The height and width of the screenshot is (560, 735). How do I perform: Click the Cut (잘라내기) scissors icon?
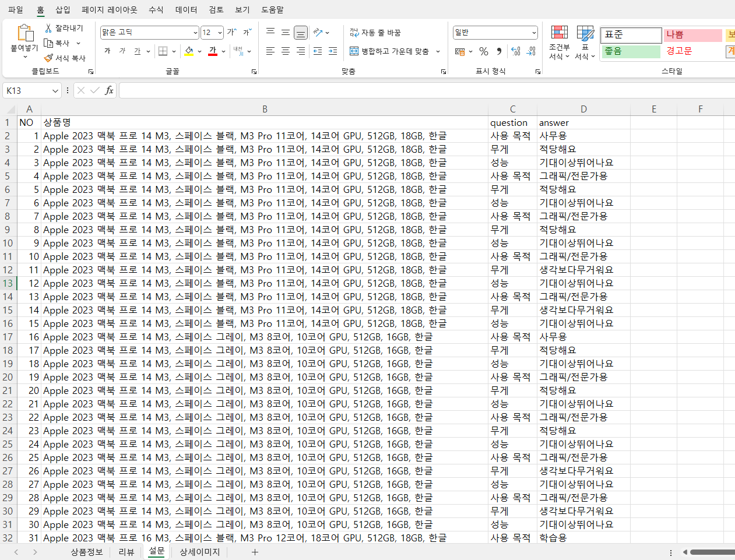[x=48, y=28]
